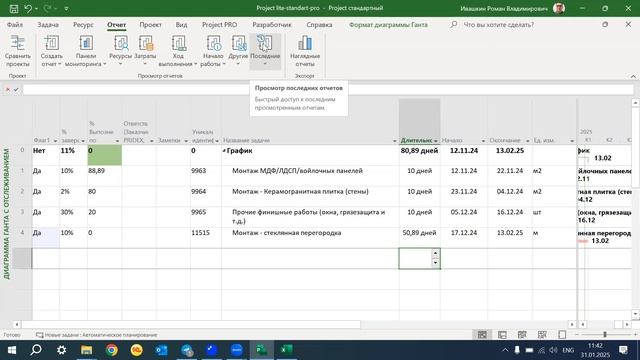Open Compare Projects (Сравнить проекты)
The image size is (640, 360).
18,51
